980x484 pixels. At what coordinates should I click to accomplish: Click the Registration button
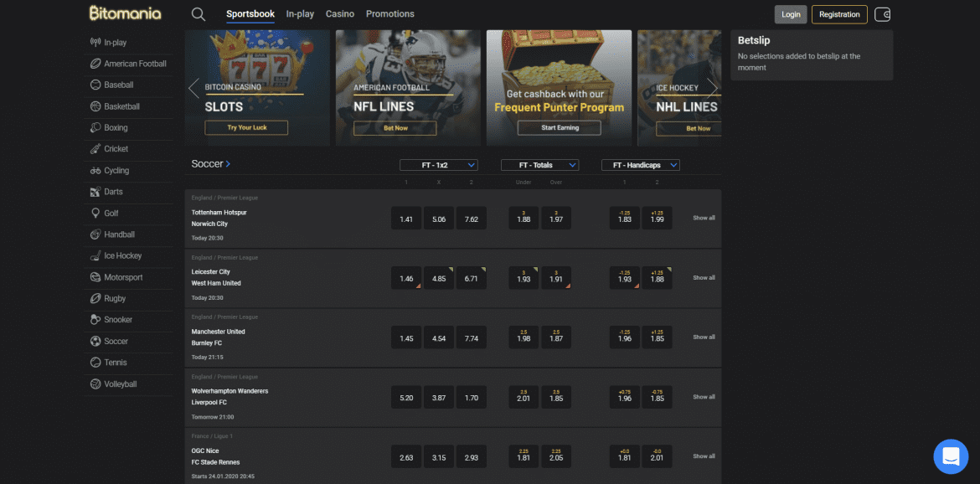point(838,14)
